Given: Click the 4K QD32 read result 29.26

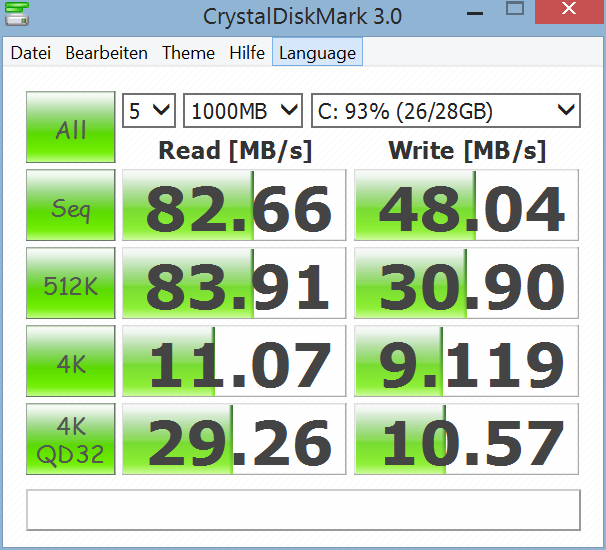Looking at the screenshot, I should pos(234,439).
